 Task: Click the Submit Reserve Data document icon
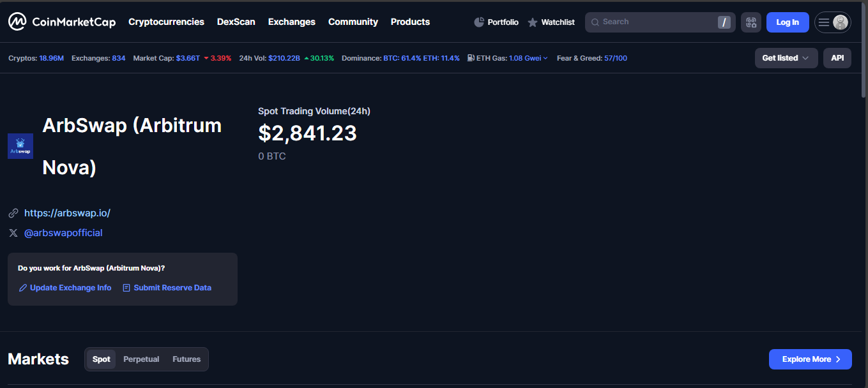pos(126,288)
